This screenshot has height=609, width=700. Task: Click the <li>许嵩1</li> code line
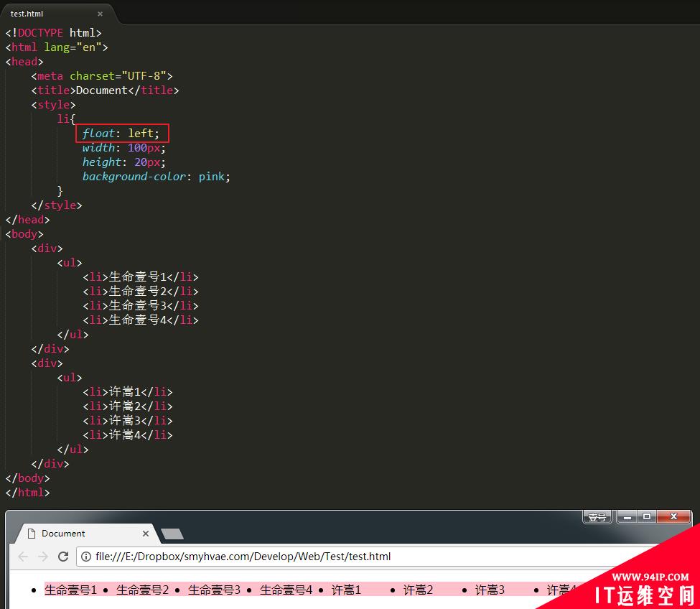coord(128,391)
